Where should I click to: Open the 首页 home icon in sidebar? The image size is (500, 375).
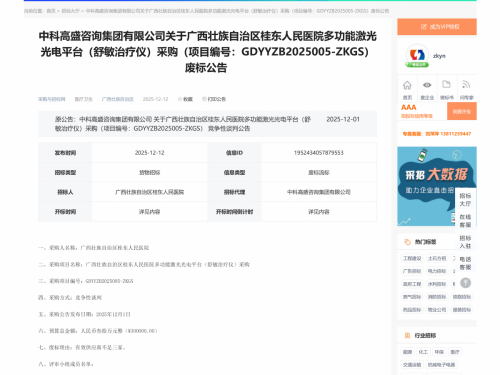(x=407, y=85)
